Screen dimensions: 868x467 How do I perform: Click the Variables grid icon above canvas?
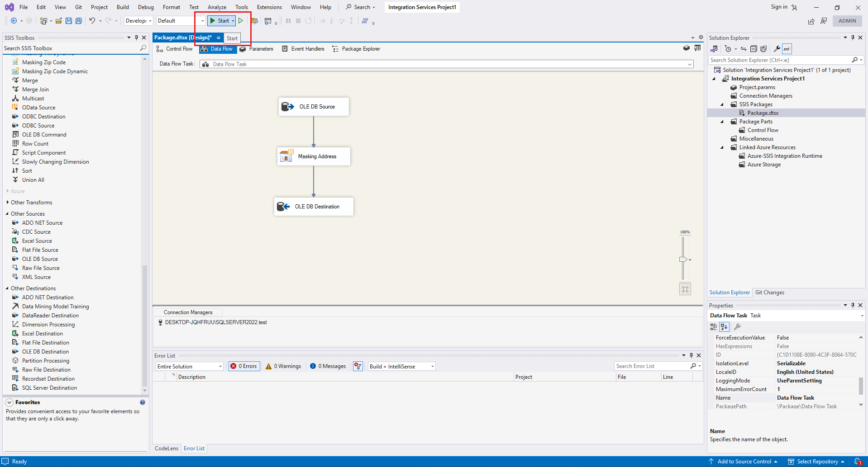click(697, 48)
